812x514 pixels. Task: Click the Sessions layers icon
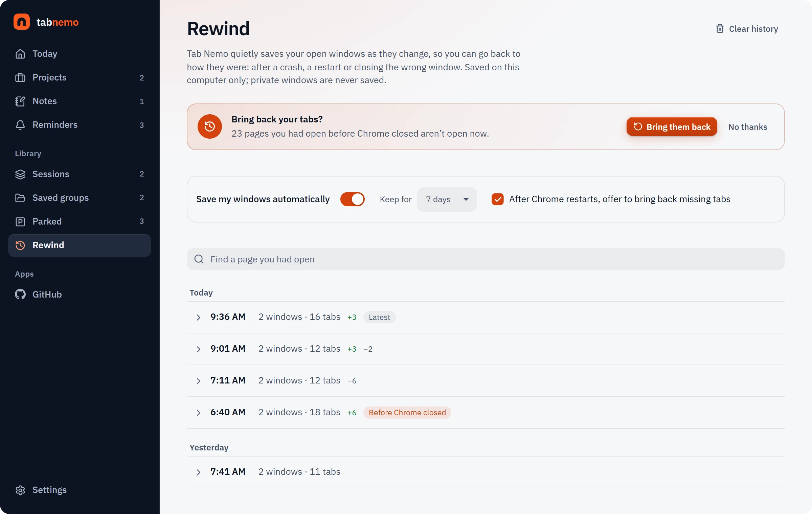pos(20,174)
